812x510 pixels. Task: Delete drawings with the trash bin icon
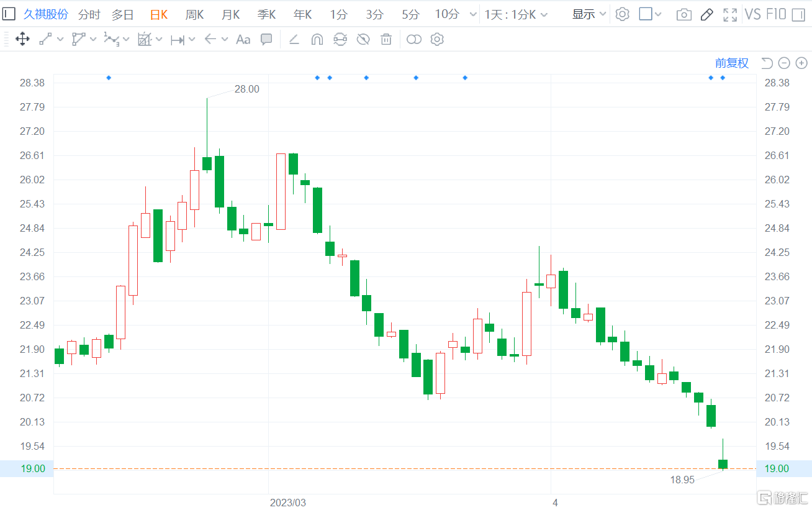[386, 40]
